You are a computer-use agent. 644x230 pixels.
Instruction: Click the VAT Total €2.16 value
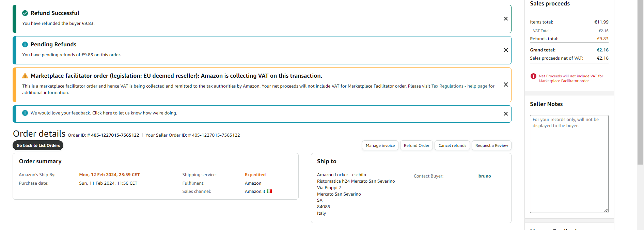click(x=603, y=31)
